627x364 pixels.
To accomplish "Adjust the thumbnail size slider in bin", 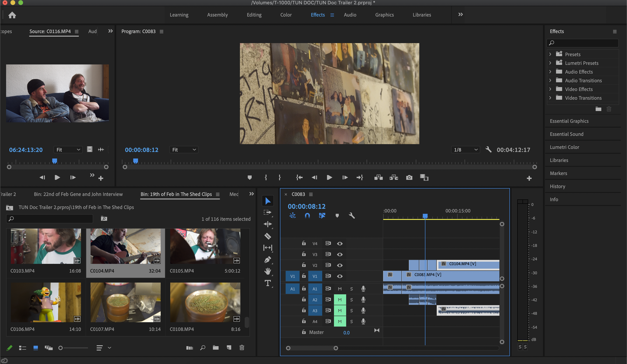I will point(61,348).
